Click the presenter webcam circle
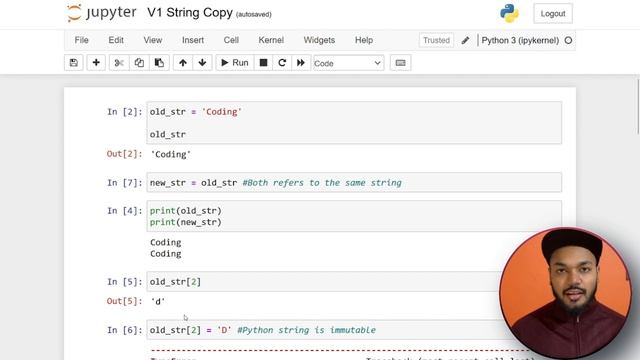The width and height of the screenshot is (640, 360). coord(566,293)
